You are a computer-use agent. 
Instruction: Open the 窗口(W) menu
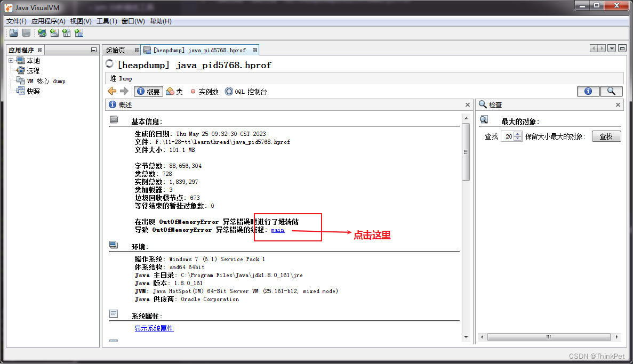(x=133, y=21)
